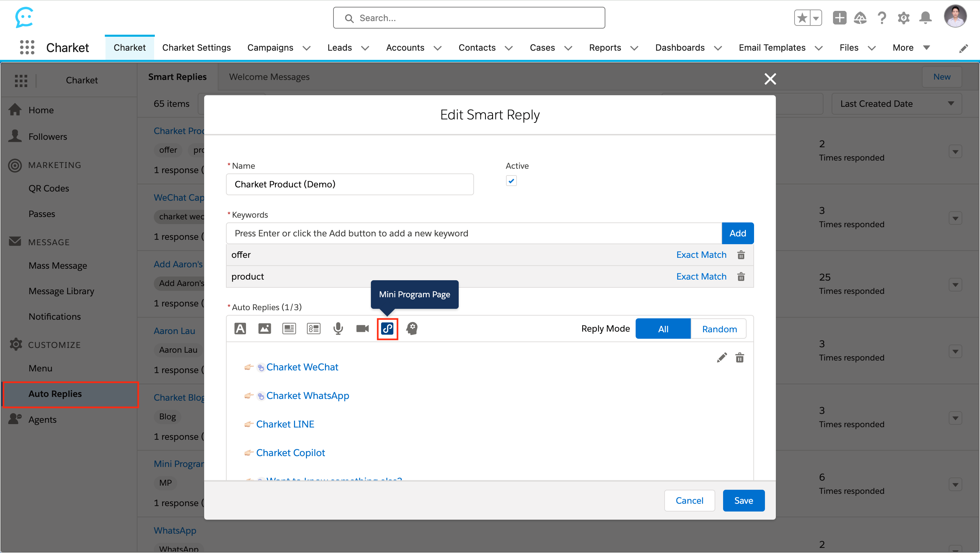Open the Charket WhatsApp link
The image size is (980, 553).
tap(307, 396)
